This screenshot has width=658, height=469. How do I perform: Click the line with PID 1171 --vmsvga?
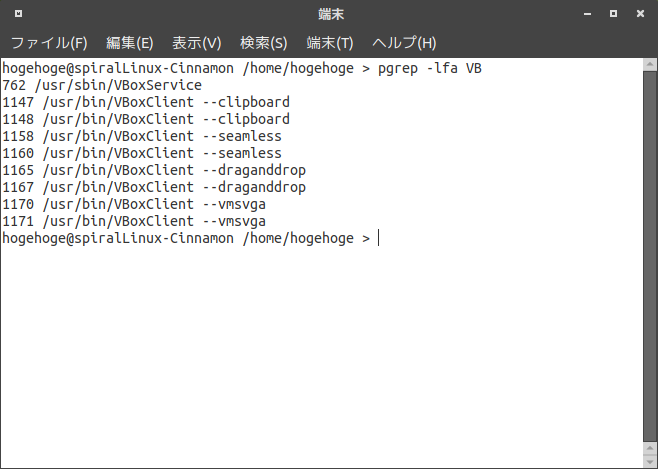[134, 221]
